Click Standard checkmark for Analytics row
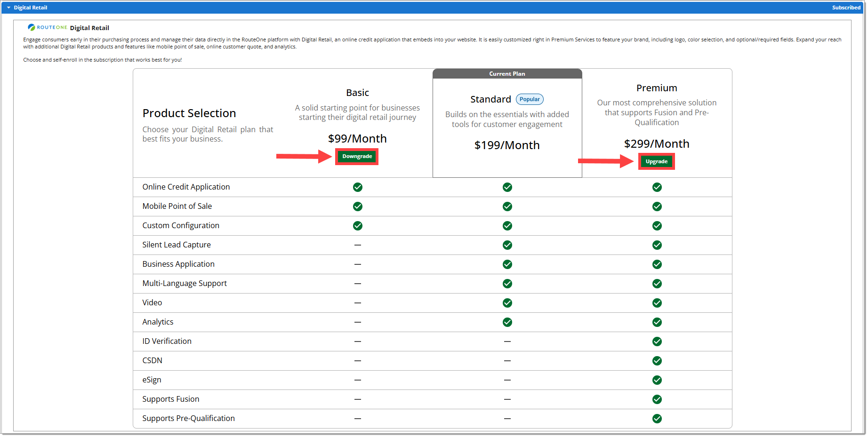Image resolution: width=868 pixels, height=437 pixels. point(507,322)
